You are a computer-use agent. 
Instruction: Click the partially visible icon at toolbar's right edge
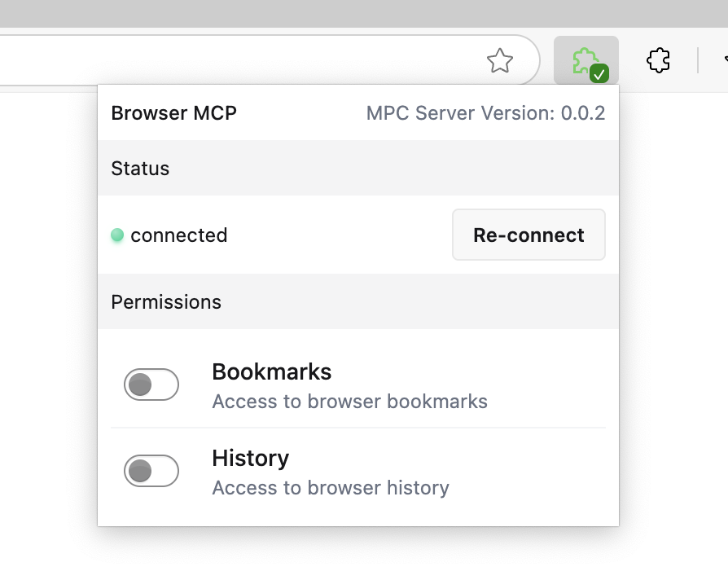pos(724,60)
